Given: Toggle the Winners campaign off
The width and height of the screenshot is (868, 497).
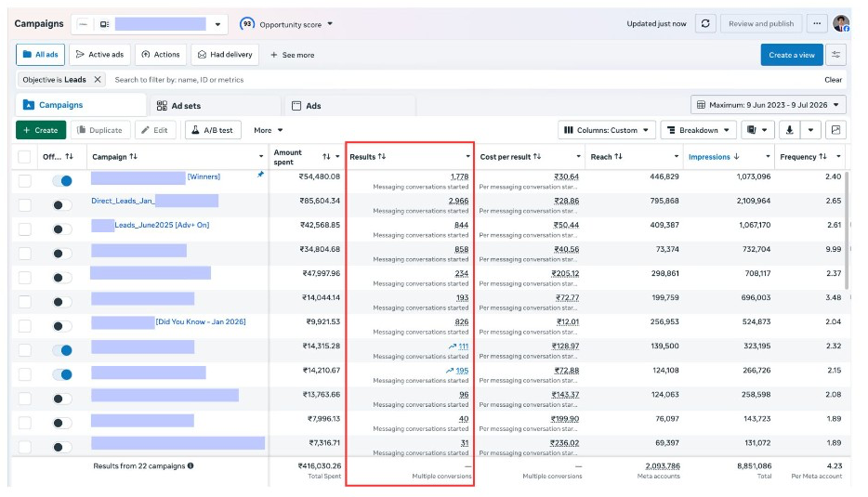Looking at the screenshot, I should tap(62, 181).
